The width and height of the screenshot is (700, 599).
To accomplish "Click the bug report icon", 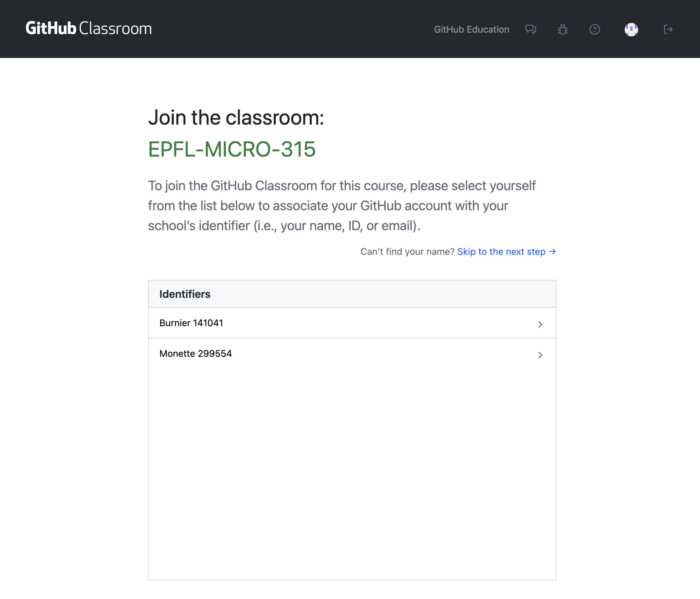I will click(x=562, y=29).
